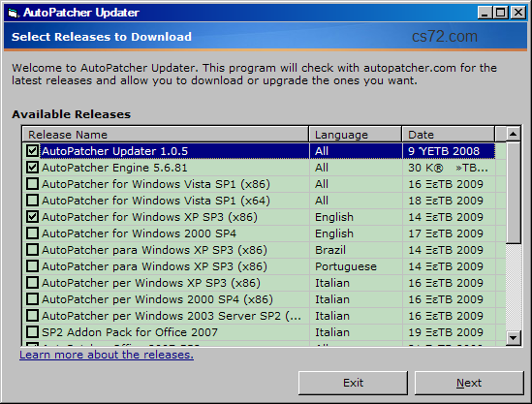The width and height of the screenshot is (532, 404).
Task: Select SP2 Addon Pack for Office 2007 text
Action: [130, 332]
